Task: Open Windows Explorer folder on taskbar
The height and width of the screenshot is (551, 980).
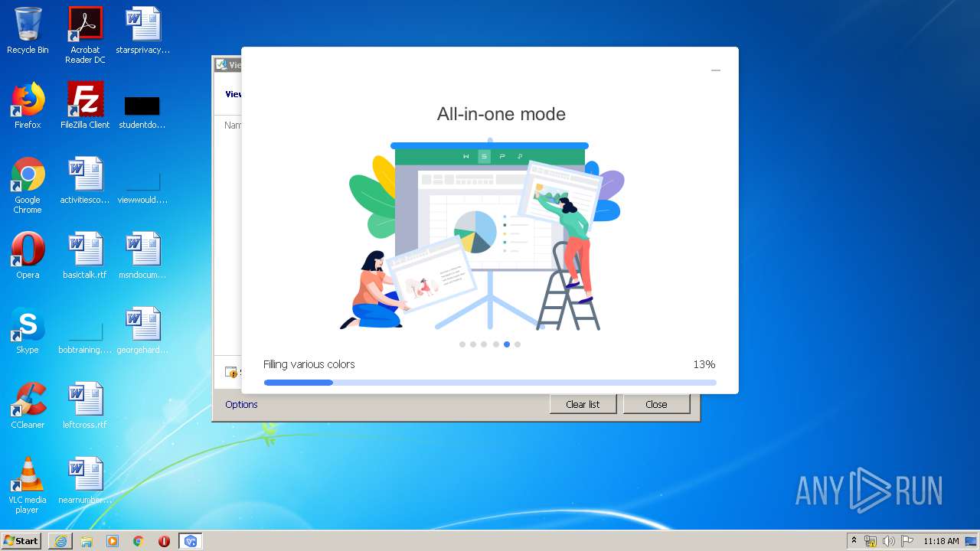Action: [87, 541]
